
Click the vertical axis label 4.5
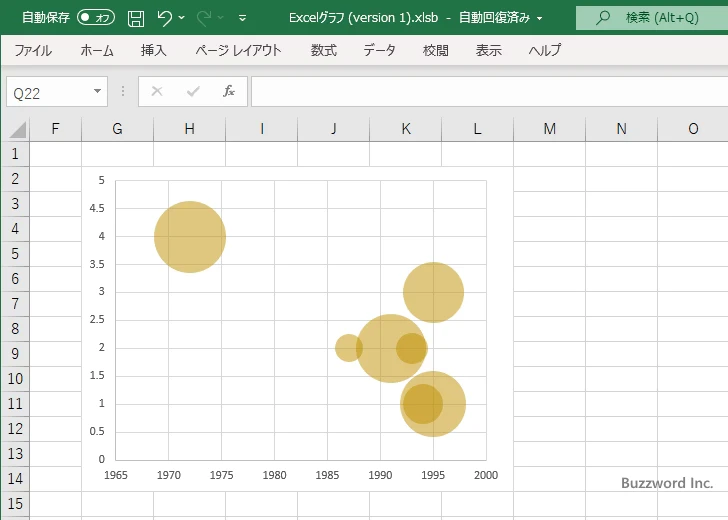click(x=97, y=208)
